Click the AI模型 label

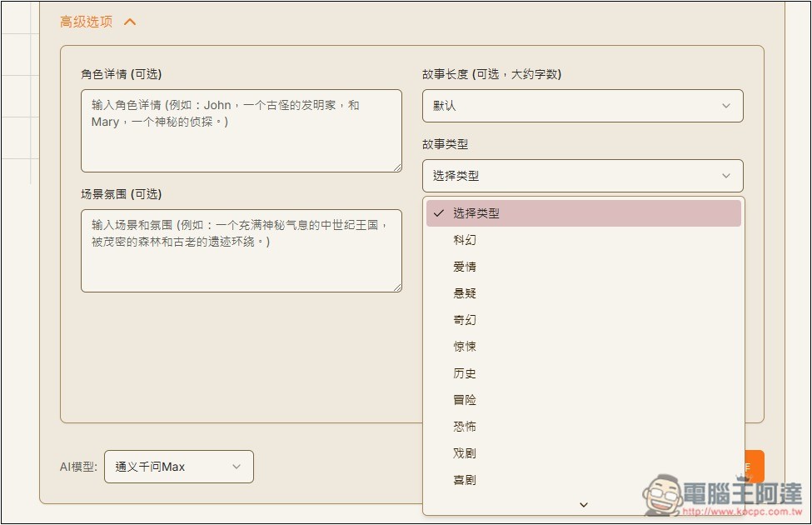click(x=78, y=467)
